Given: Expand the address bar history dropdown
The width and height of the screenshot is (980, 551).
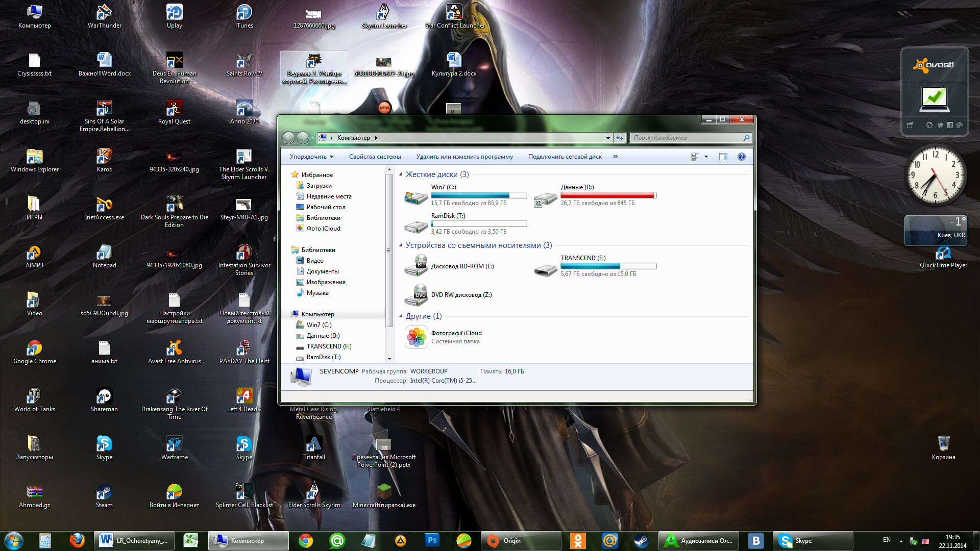Looking at the screenshot, I should [608, 138].
